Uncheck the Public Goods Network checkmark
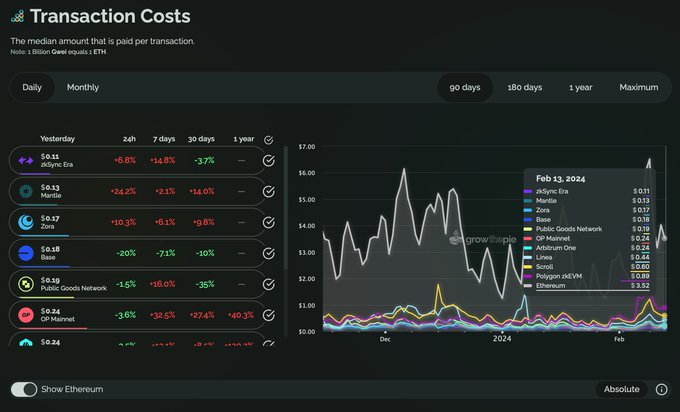Screen dimensions: 680x412 pyautogui.click(x=268, y=284)
